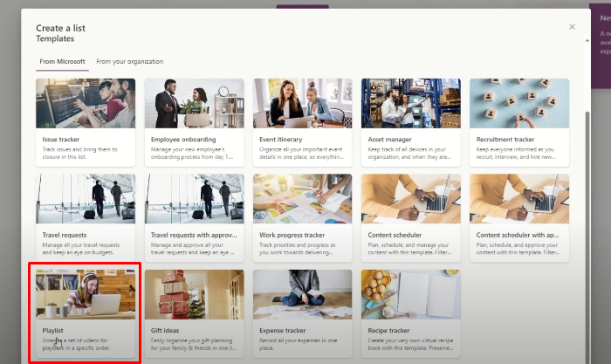Switch to From Microsoft tab
This screenshot has width=611, height=364.
point(62,62)
